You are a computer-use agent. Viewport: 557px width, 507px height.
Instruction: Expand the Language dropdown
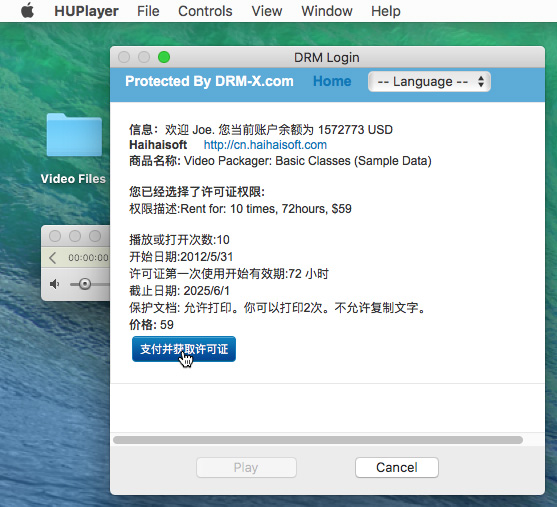pos(429,82)
